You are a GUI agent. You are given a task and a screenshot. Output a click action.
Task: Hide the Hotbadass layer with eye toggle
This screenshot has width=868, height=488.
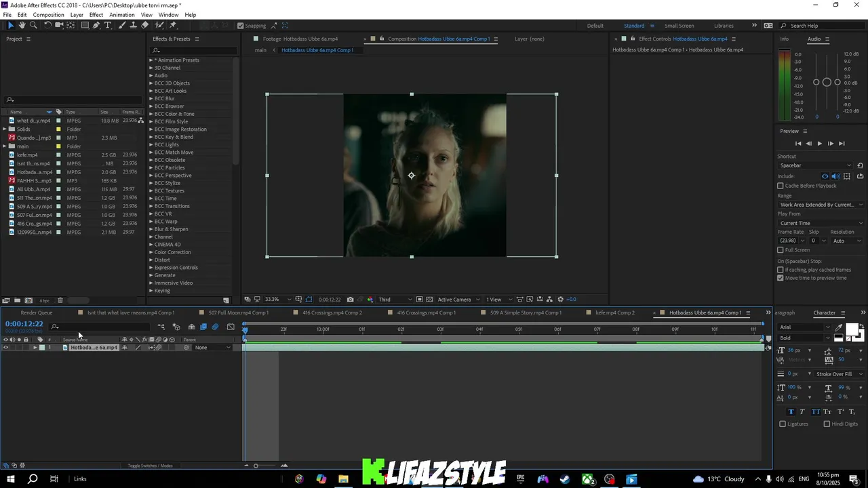point(6,348)
